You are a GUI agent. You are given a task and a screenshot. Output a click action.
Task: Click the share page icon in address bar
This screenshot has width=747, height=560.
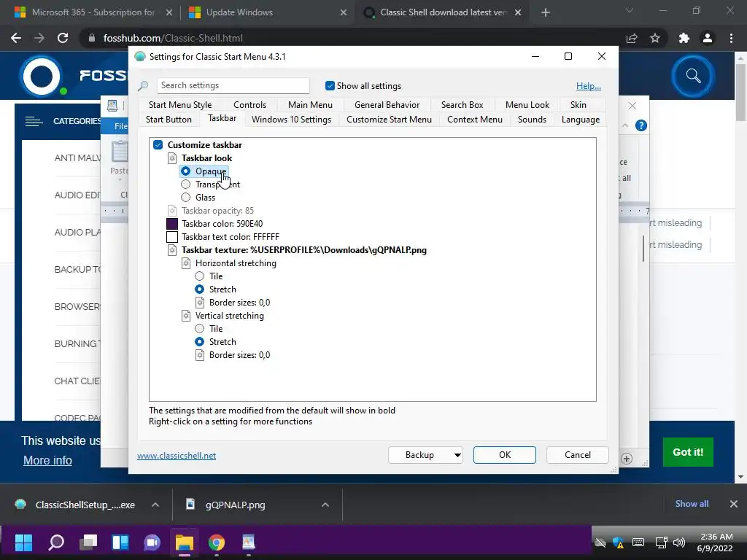tap(632, 38)
